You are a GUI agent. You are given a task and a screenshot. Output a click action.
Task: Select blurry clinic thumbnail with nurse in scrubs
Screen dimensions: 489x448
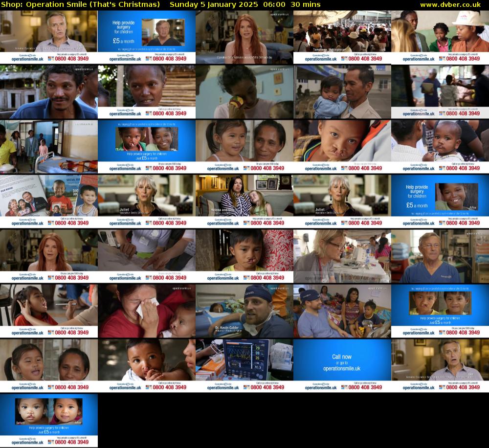(440, 92)
